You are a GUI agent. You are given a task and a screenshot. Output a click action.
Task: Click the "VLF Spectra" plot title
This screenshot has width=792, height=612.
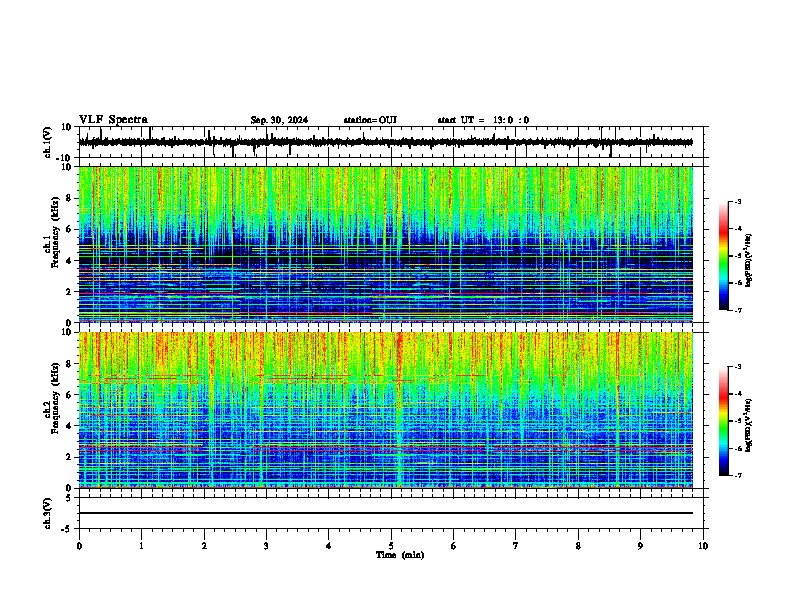113,120
